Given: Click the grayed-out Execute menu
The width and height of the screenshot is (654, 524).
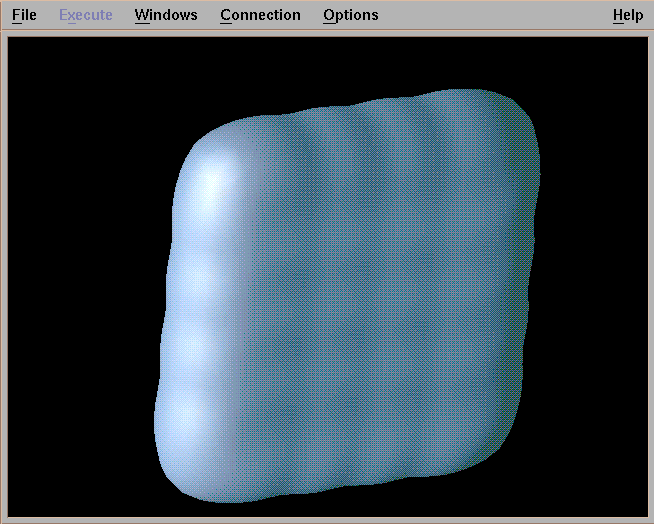Looking at the screenshot, I should pyautogui.click(x=86, y=15).
